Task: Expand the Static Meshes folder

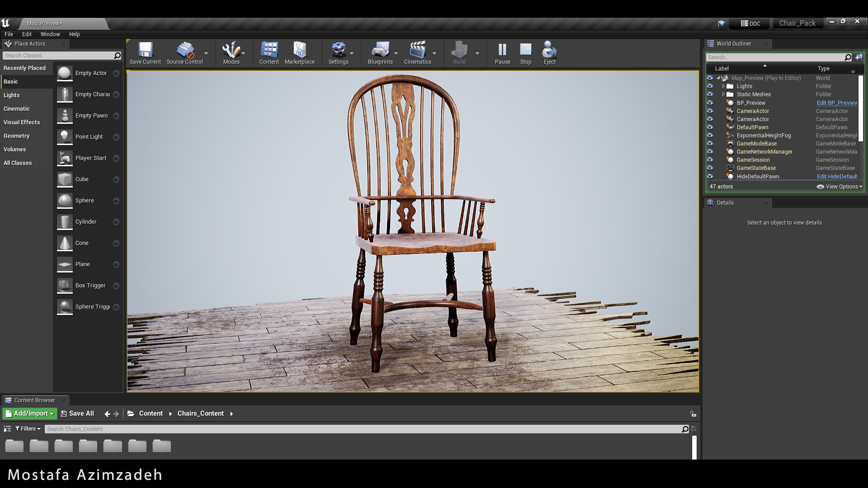Action: point(724,94)
